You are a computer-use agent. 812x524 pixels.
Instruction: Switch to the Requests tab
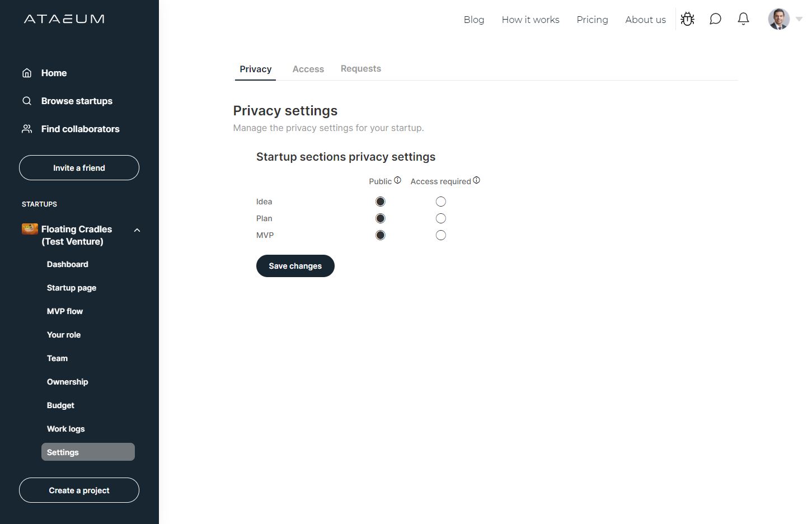click(361, 68)
